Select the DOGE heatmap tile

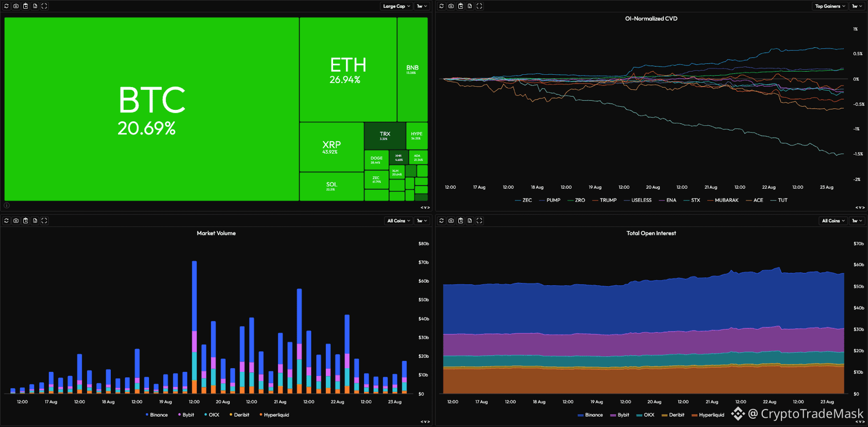click(376, 160)
